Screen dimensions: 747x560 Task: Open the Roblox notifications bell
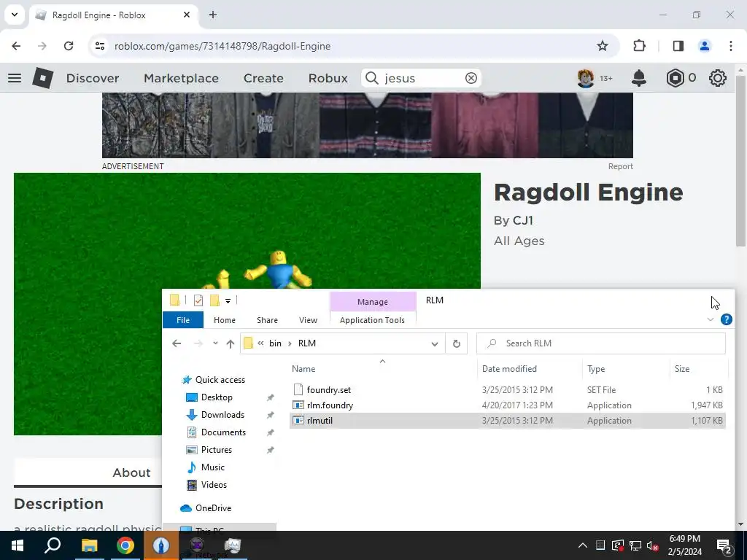[x=639, y=77]
